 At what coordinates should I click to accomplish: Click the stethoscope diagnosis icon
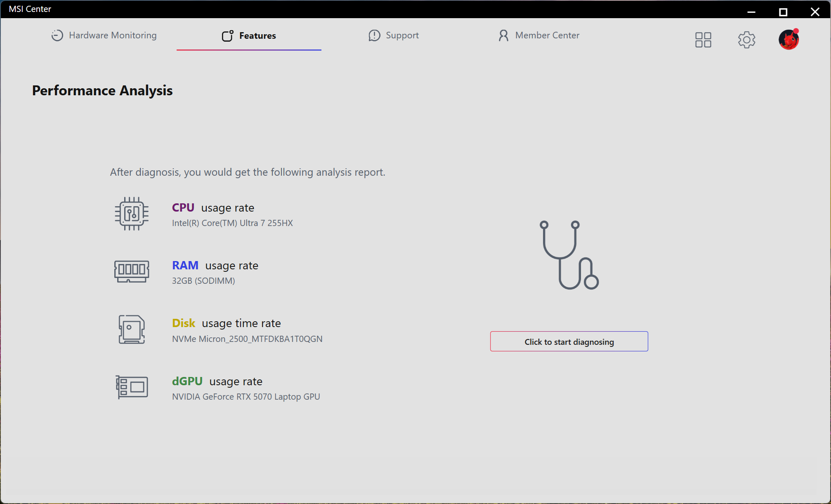point(569,255)
